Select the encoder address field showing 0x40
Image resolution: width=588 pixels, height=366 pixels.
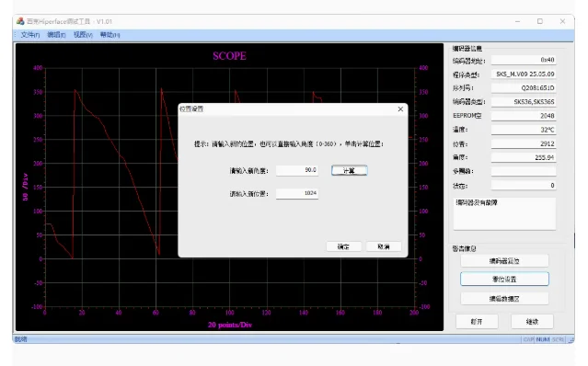524,60
